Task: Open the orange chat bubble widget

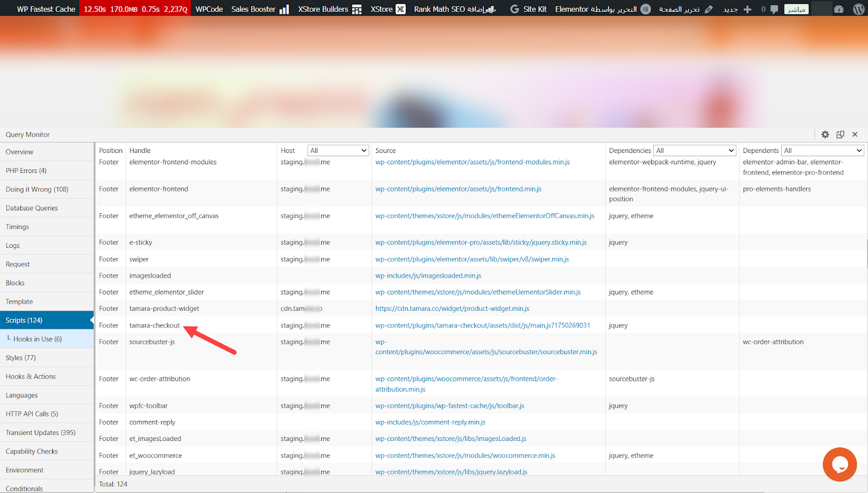Action: [839, 464]
